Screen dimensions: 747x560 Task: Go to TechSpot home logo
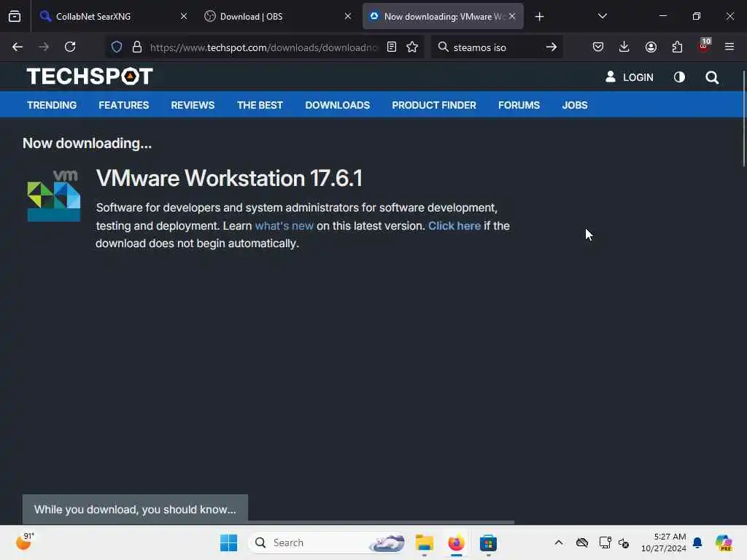[90, 76]
